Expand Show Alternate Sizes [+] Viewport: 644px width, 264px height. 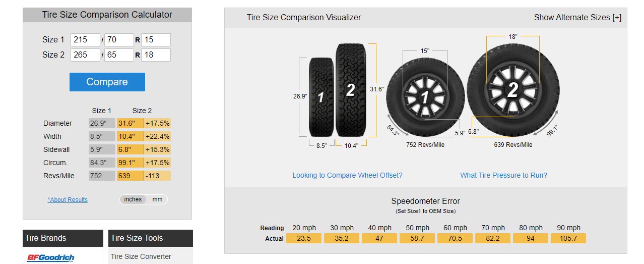point(577,17)
